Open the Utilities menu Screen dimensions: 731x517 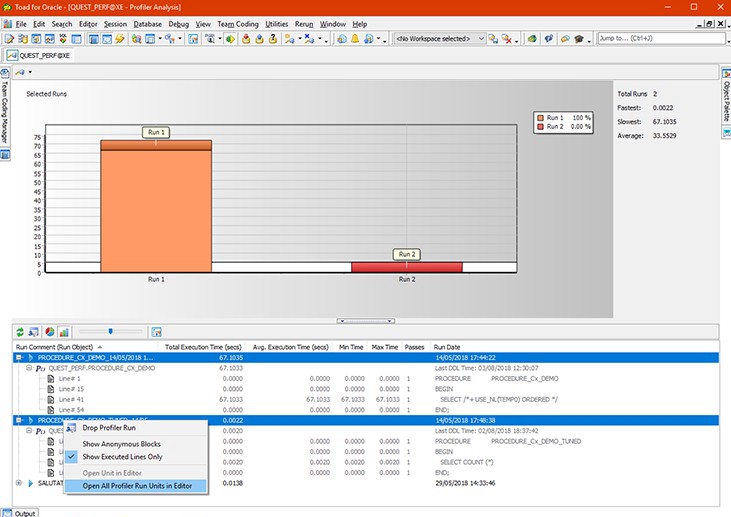(276, 24)
